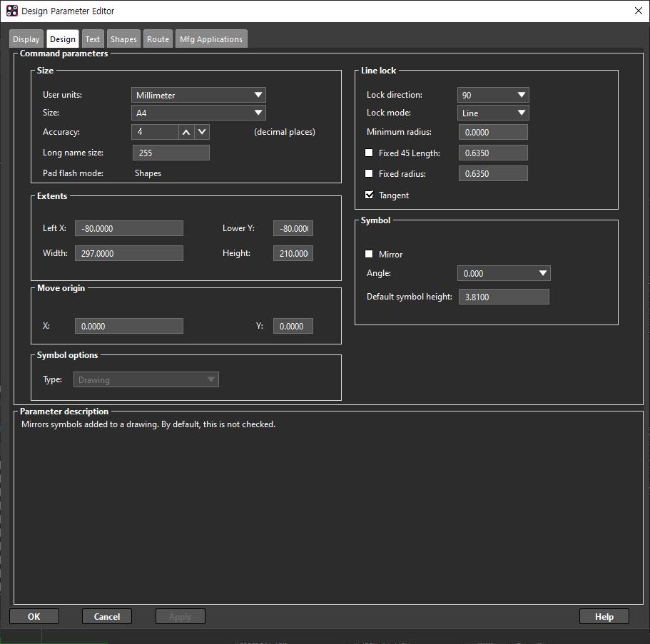650x644 pixels.
Task: Enable the Fixed 45 Length checkbox
Action: (x=368, y=153)
